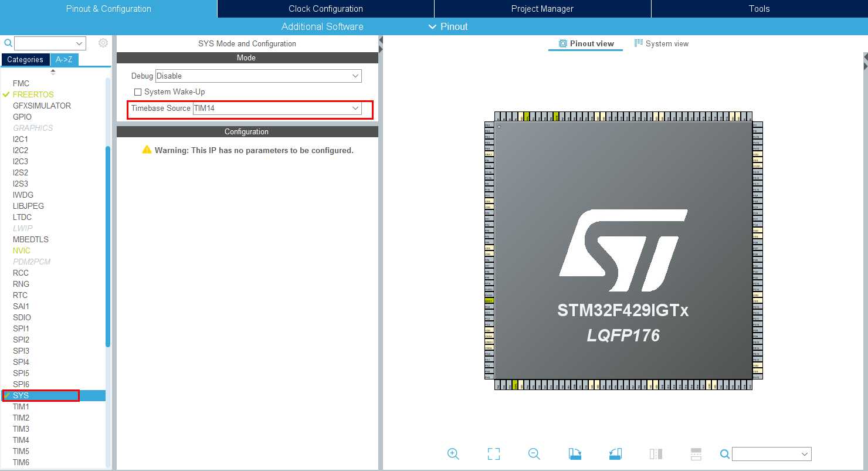Select TIM3 in the peripheral list
The image size is (868, 471).
pos(21,429)
